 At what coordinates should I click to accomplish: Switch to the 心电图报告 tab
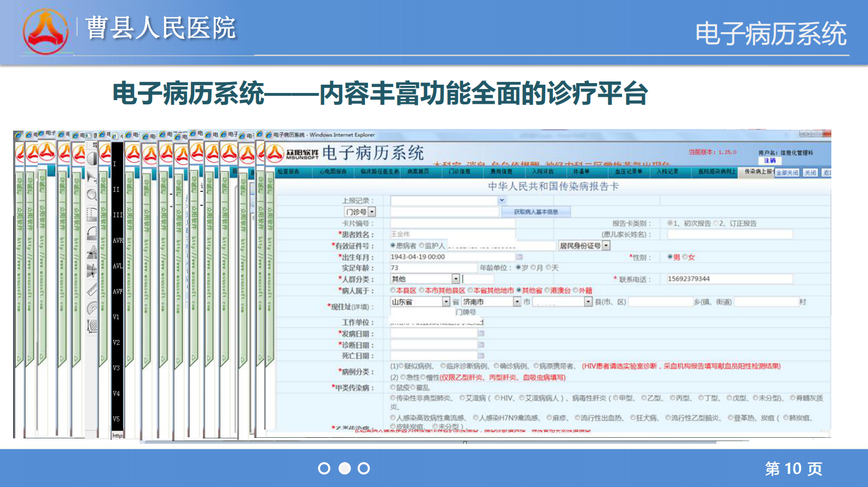pyautogui.click(x=333, y=172)
